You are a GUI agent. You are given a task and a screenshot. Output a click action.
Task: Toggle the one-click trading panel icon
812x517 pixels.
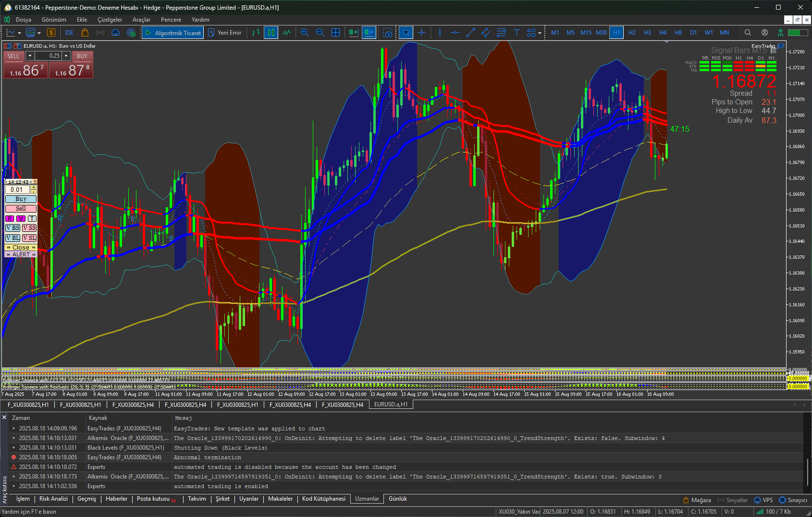(18, 46)
